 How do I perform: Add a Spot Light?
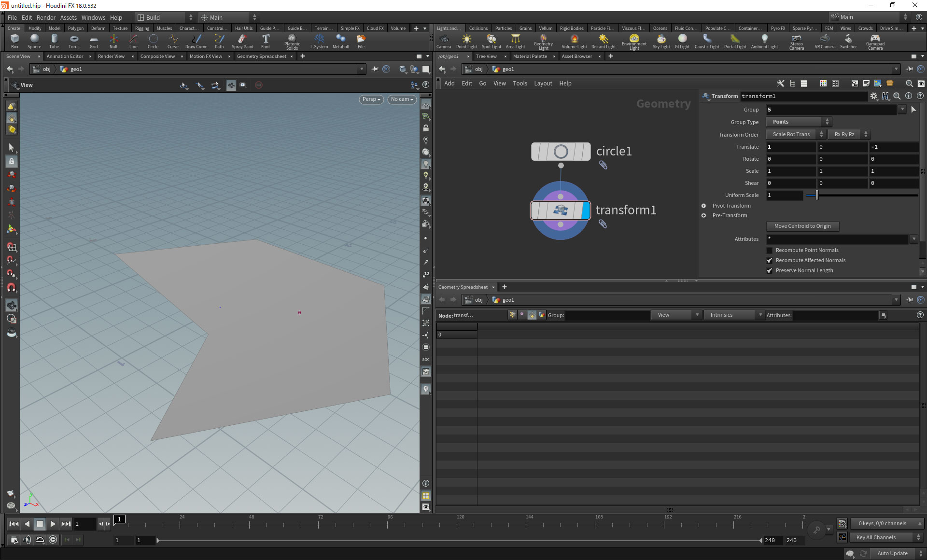pyautogui.click(x=492, y=42)
